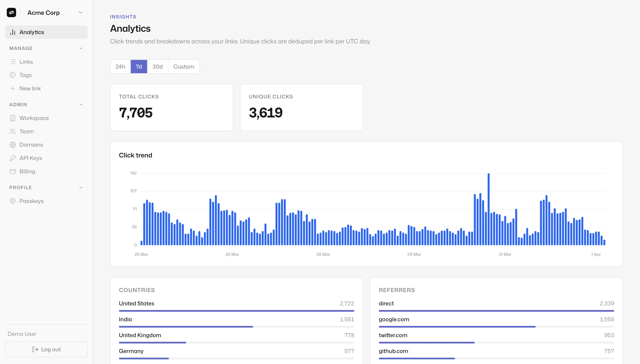Viewport: 640px width, 364px height.
Task: Select the Custom date range tab
Action: 184,66
